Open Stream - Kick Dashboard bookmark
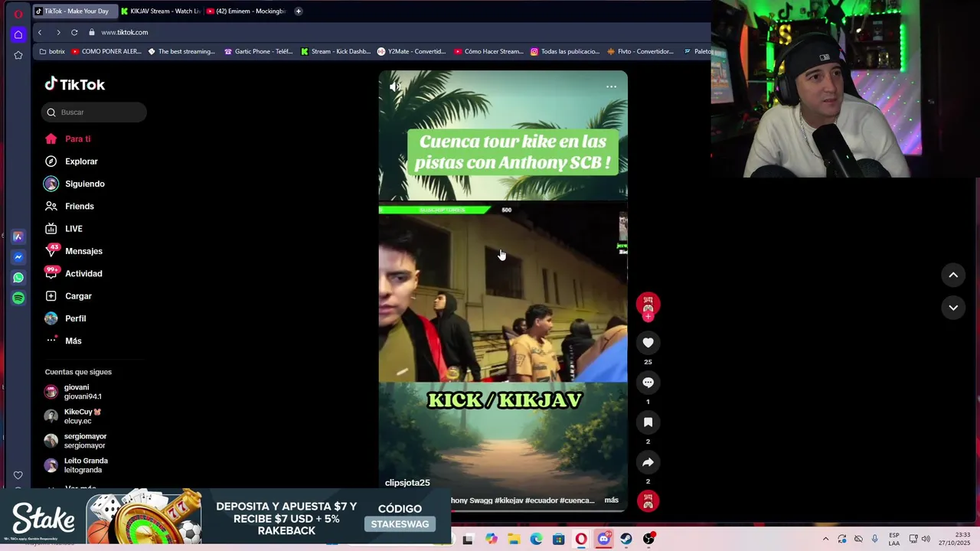The height and width of the screenshot is (551, 980). pos(336,51)
